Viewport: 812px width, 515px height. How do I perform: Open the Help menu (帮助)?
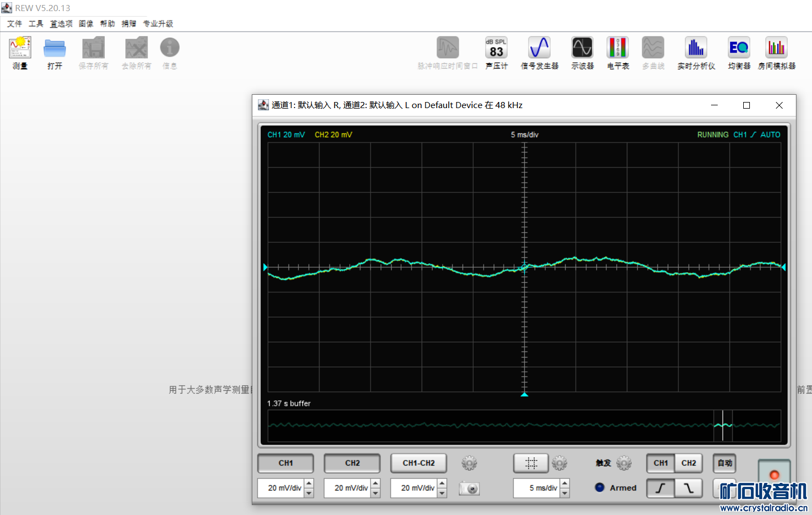click(107, 24)
